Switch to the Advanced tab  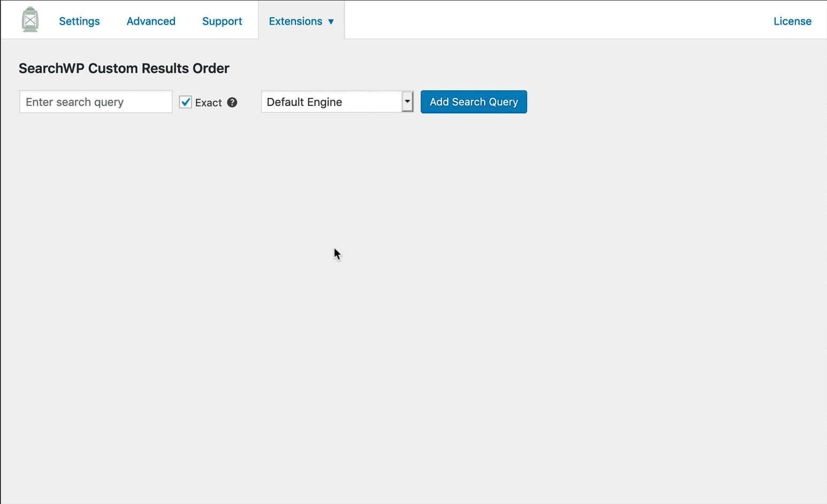pos(151,21)
